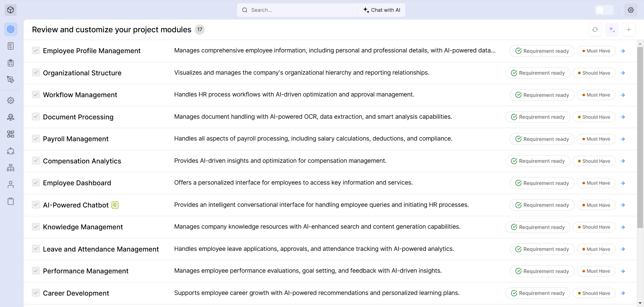Screen dimensions: 644x307
Task: Open the gear sidebar icon below divider
Action: (11, 101)
